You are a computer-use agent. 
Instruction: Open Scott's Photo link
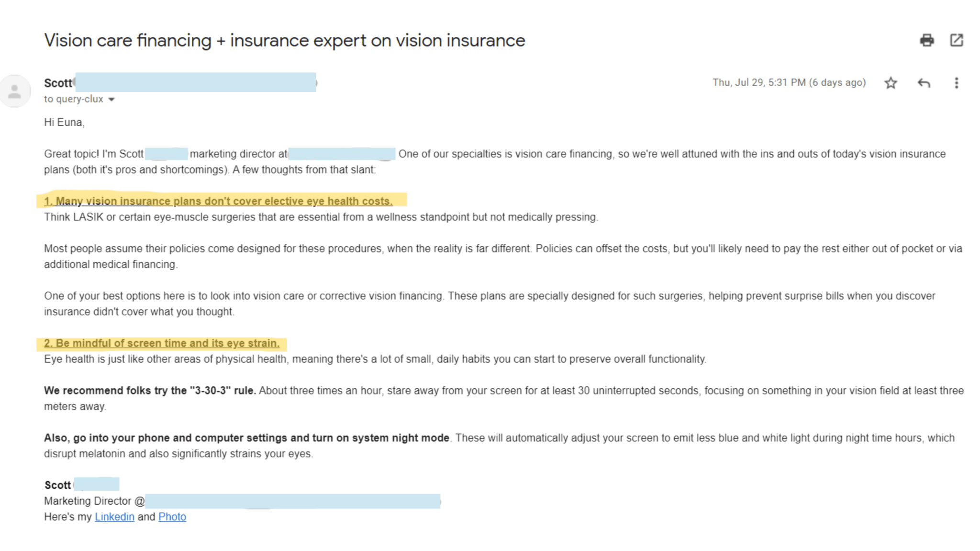click(x=172, y=517)
